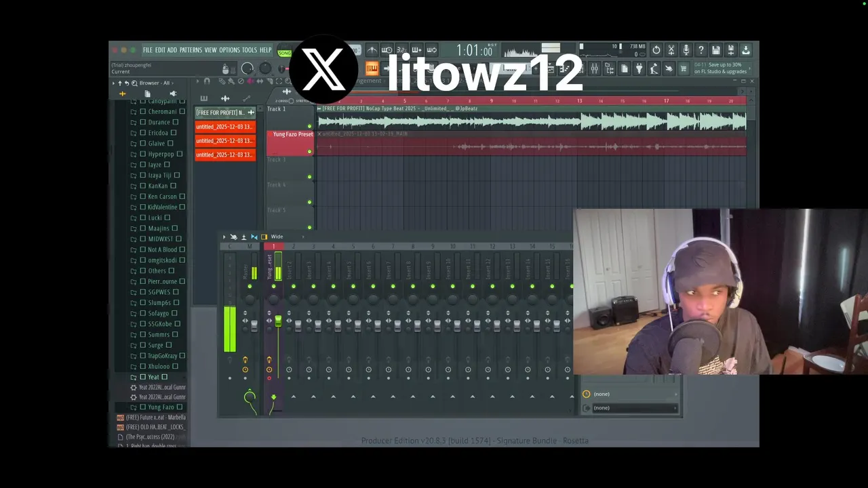Click the main volume knob in toolbar
Image resolution: width=868 pixels, height=488 pixels.
247,68
